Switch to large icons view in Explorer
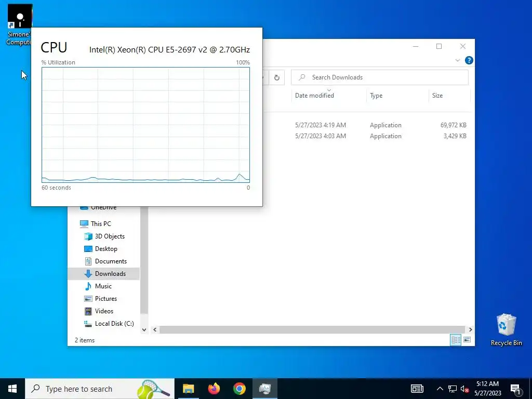The image size is (532, 399). click(x=467, y=340)
